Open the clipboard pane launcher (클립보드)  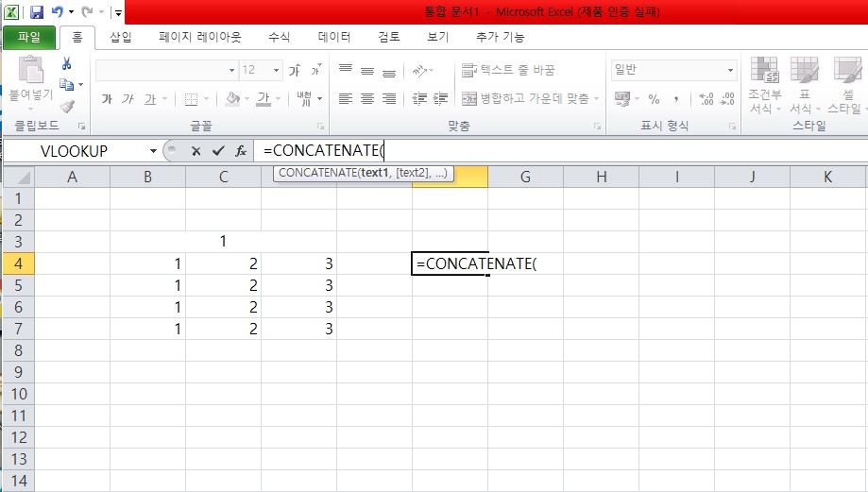pyautogui.click(x=82, y=127)
